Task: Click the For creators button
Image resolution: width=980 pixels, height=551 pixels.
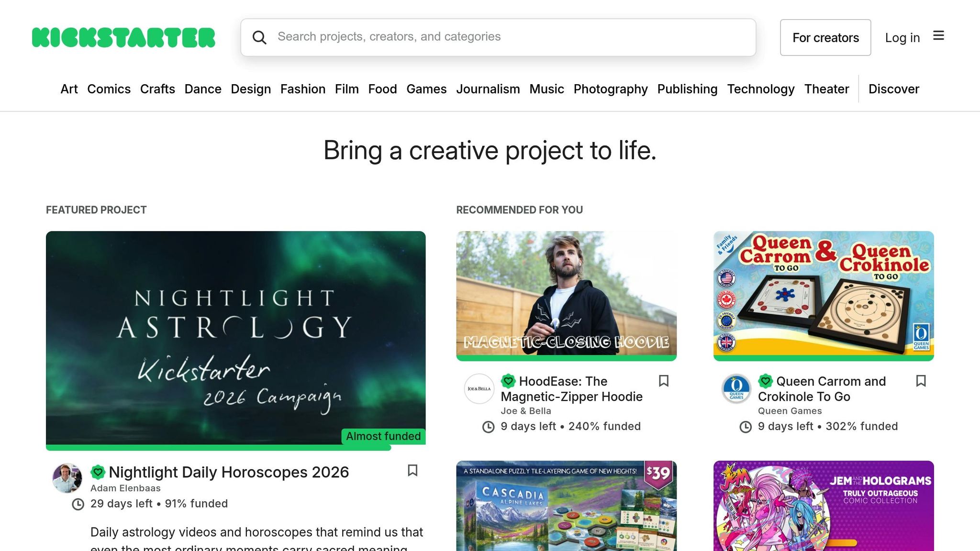Action: 825,37
